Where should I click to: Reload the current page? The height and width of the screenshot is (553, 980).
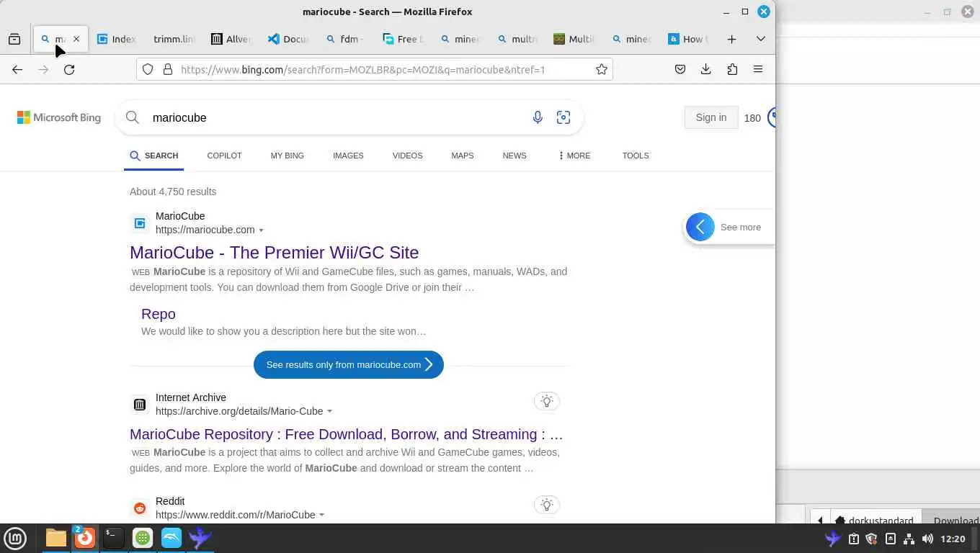pyautogui.click(x=69, y=69)
